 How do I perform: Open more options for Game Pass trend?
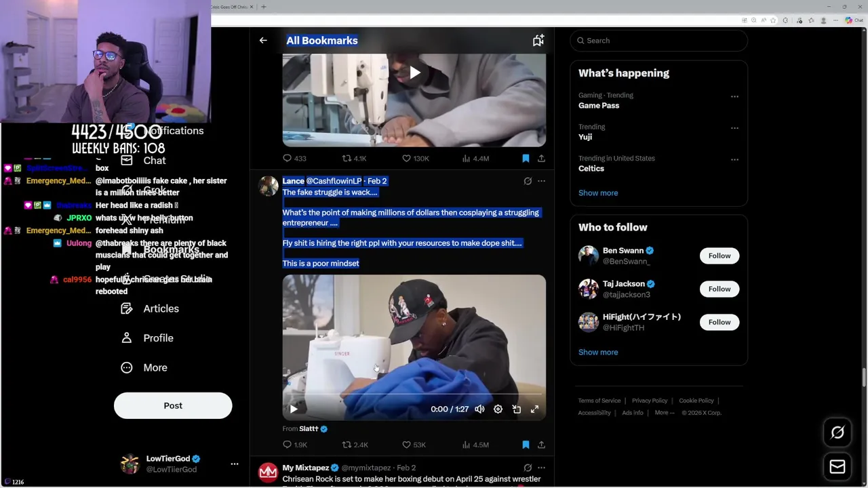point(734,96)
